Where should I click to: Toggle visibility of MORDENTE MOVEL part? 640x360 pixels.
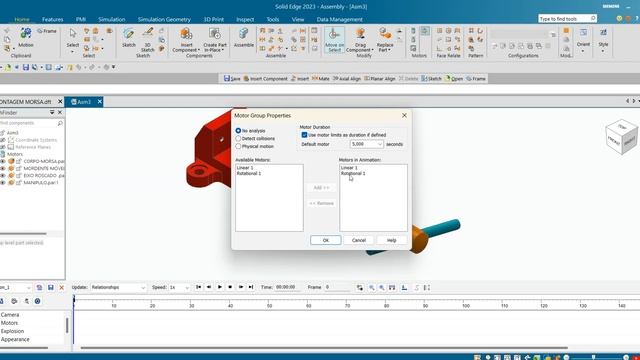pyautogui.click(x=3, y=168)
